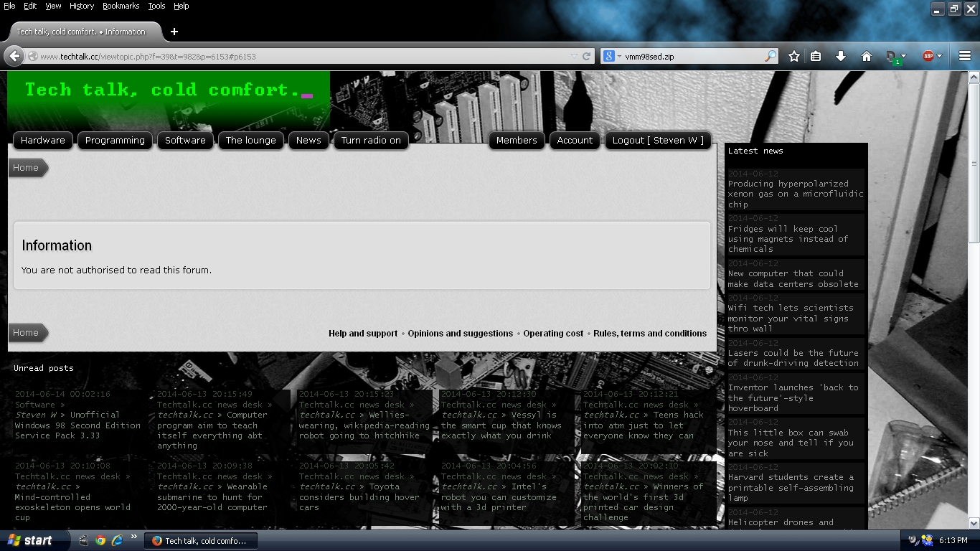Open the Firefox hamburger menu
This screenshot has height=551, width=980.
point(965,56)
